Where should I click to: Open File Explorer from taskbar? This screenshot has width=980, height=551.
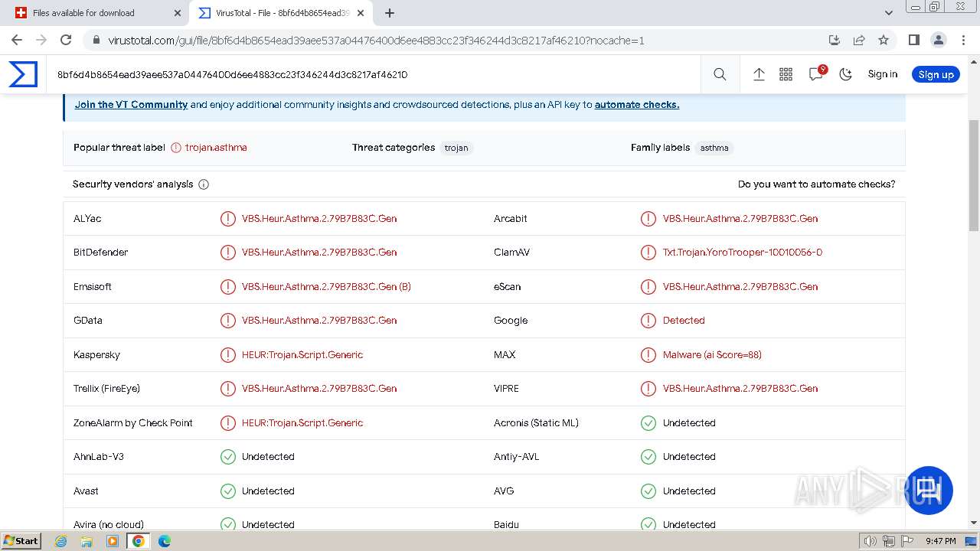click(87, 541)
